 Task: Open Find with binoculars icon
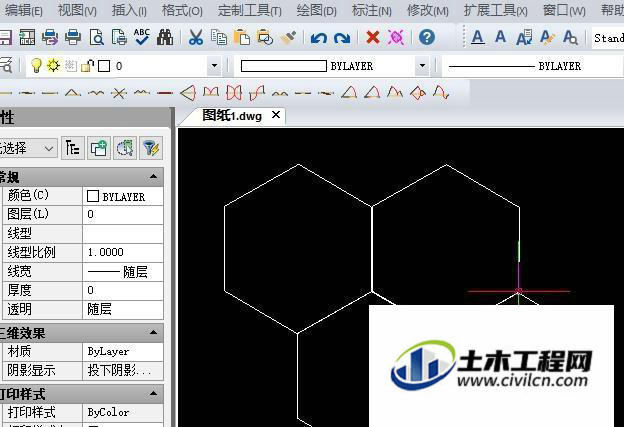tap(165, 37)
